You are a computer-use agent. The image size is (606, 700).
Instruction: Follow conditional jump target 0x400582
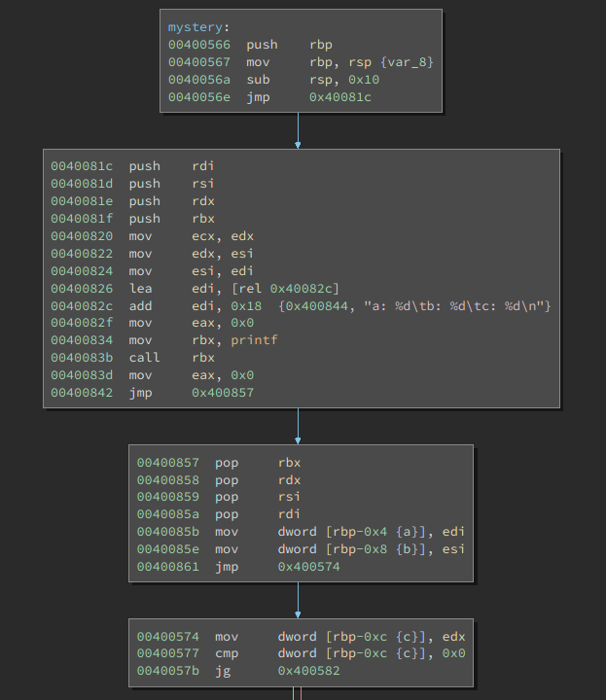pos(309,671)
